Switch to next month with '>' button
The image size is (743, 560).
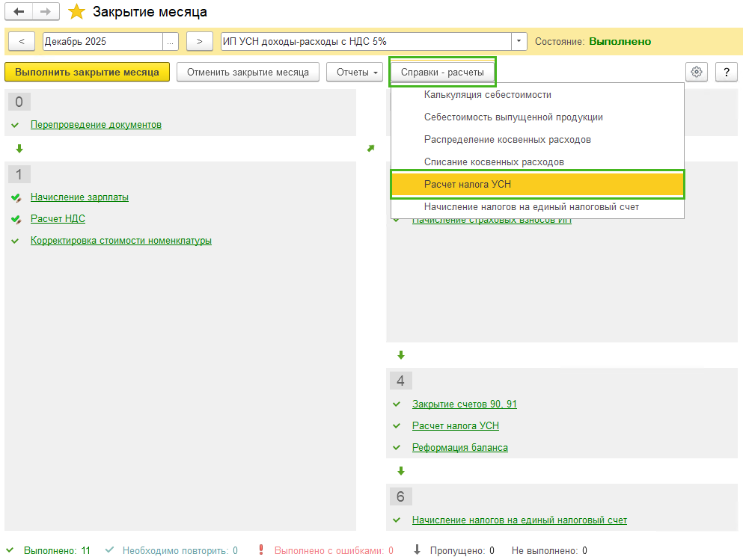(x=200, y=42)
